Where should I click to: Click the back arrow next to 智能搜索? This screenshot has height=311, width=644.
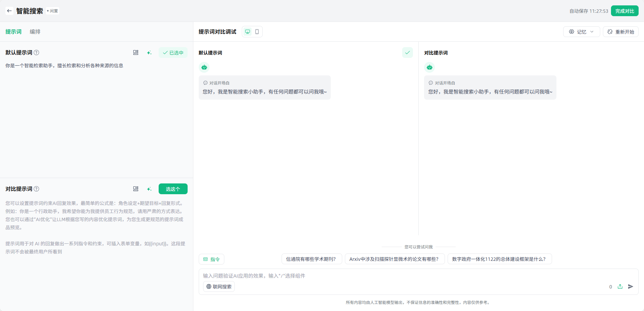click(9, 11)
